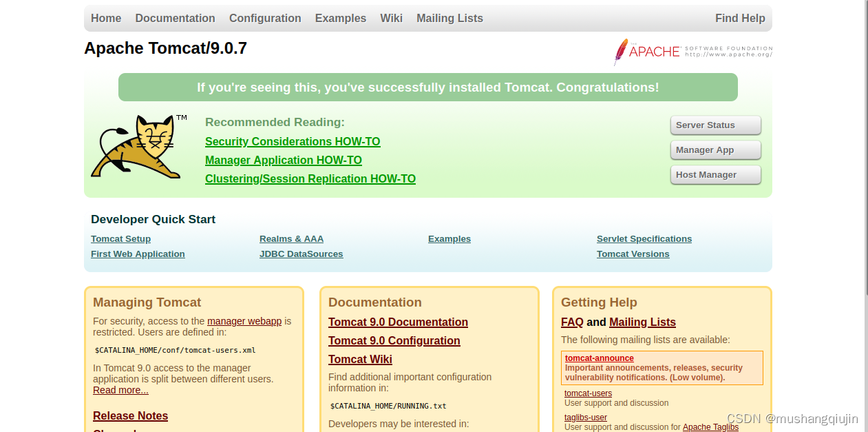The width and height of the screenshot is (868, 432).
Task: Open the JDBC DataSources link
Action: pyautogui.click(x=301, y=254)
